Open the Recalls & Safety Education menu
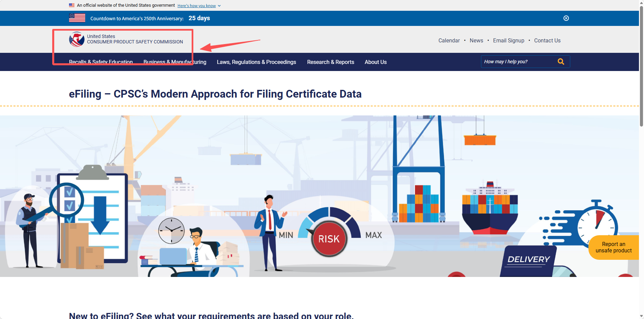 101,62
